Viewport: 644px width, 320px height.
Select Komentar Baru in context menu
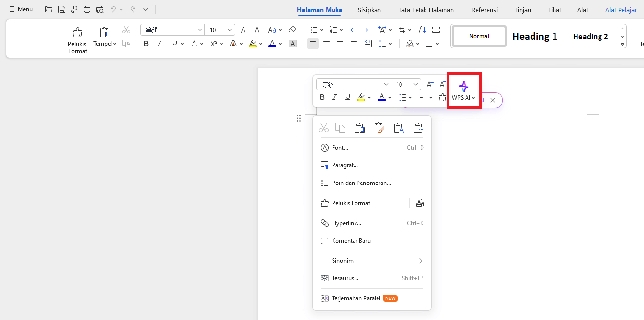(x=351, y=241)
